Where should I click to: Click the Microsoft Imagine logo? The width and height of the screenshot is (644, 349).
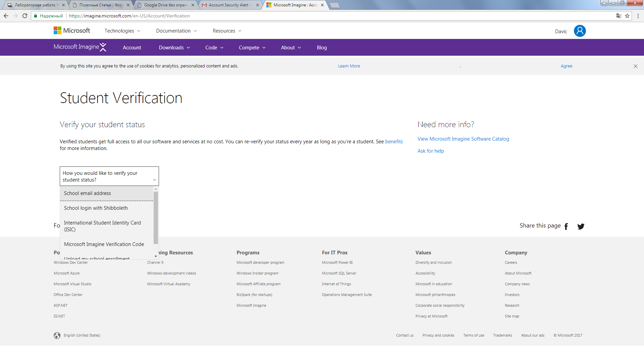[x=80, y=47]
